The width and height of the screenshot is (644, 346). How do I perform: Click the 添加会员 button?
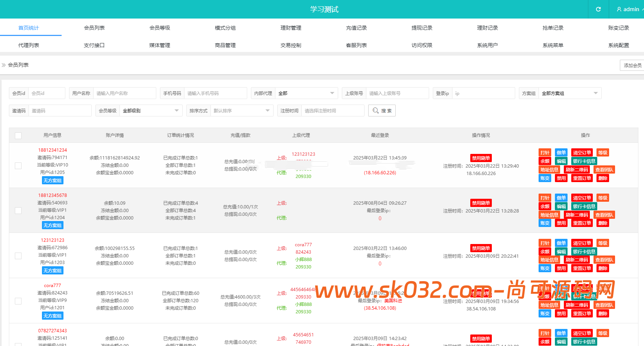632,65
